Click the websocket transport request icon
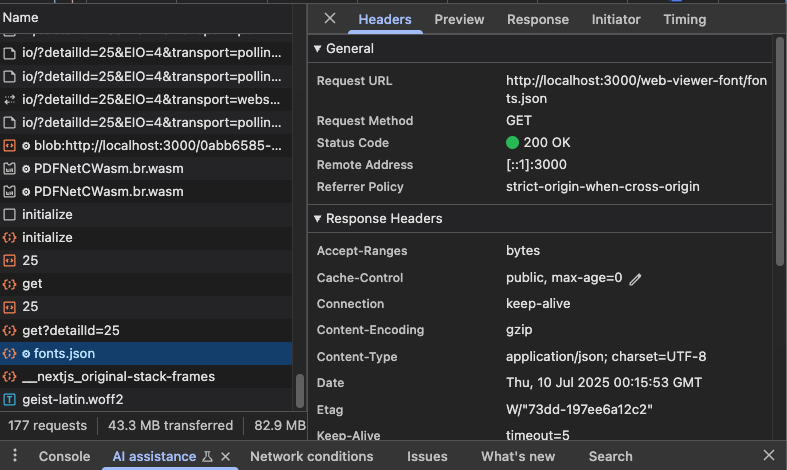The image size is (787, 470). click(x=10, y=99)
